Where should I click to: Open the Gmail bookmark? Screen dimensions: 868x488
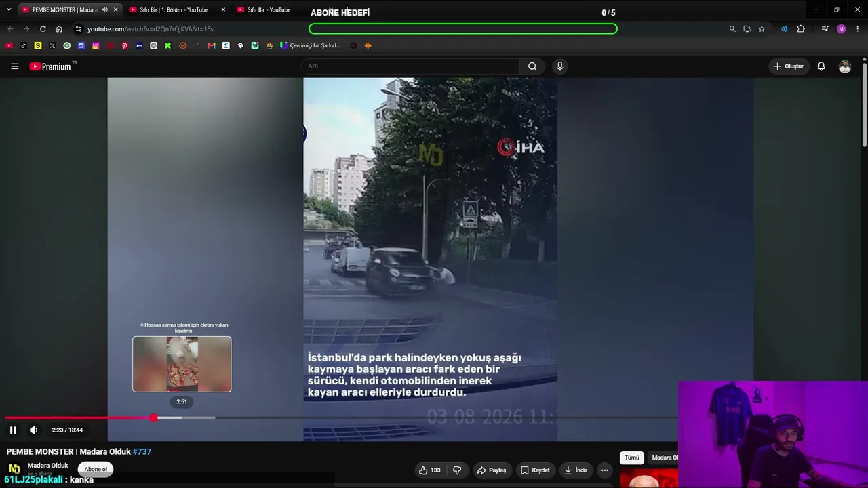[212, 45]
